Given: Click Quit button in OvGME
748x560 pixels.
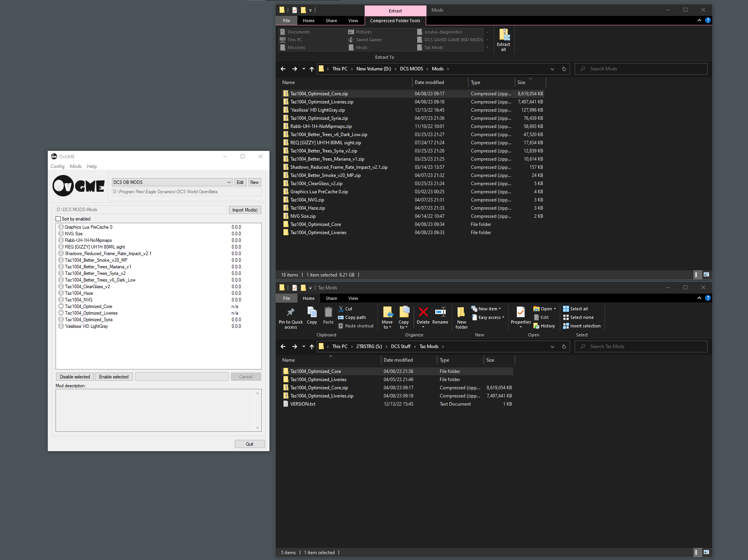Looking at the screenshot, I should click(x=250, y=444).
